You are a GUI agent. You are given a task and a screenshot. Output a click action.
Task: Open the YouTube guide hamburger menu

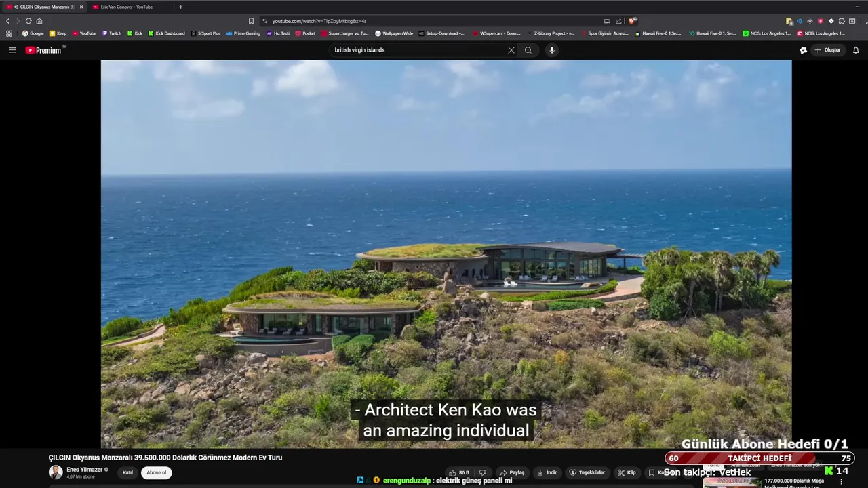click(12, 50)
